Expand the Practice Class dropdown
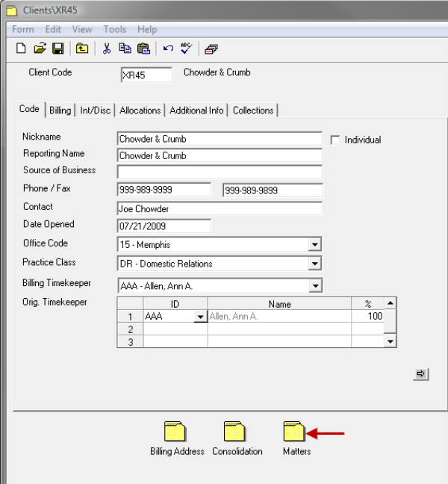This screenshot has height=484, width=448. pos(315,264)
